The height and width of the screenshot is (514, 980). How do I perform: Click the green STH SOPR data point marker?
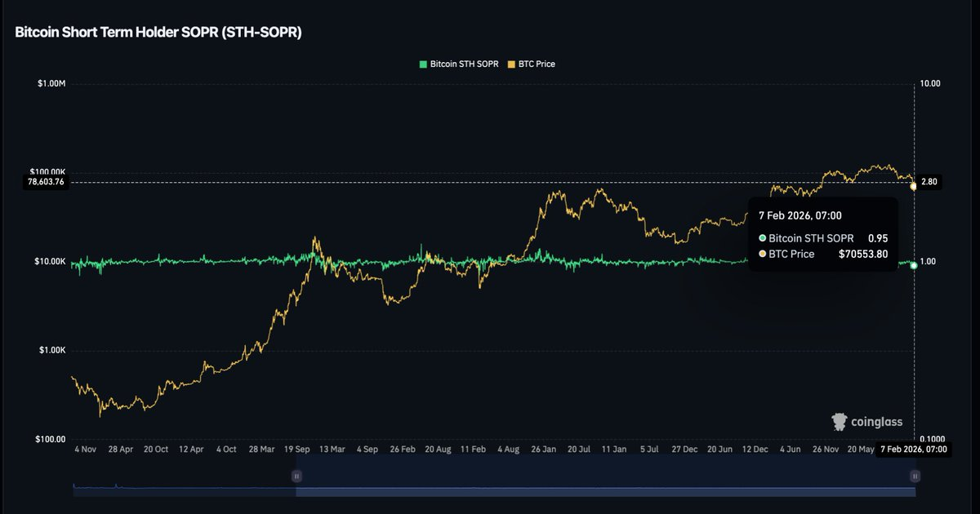point(913,266)
